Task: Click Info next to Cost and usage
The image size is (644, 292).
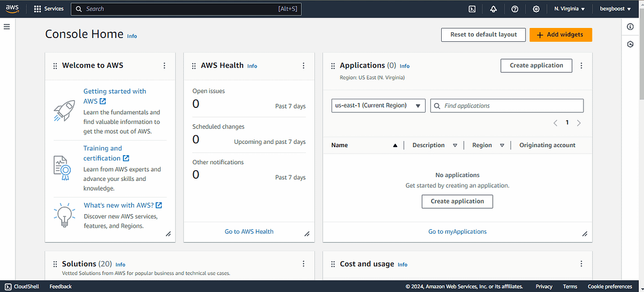Action: pyautogui.click(x=402, y=265)
